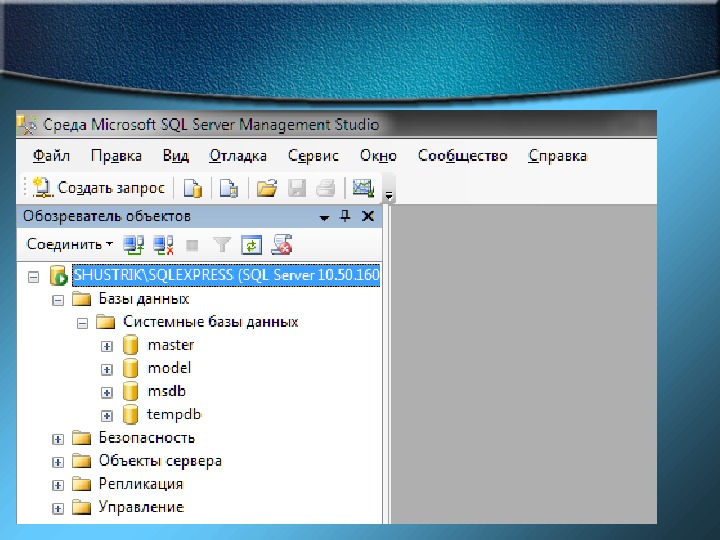Viewport: 720px width, 540px height.
Task: Click the Безопасность folder icon
Action: pyautogui.click(x=82, y=438)
